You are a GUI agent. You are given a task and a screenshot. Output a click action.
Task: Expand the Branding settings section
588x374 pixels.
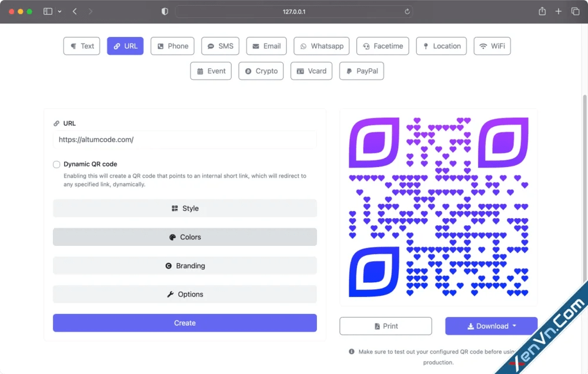tap(185, 265)
